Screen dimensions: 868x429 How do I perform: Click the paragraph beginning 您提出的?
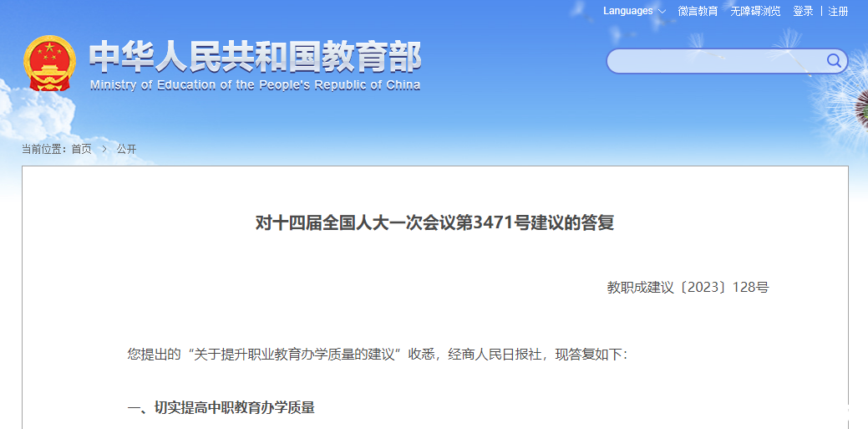pos(378,355)
